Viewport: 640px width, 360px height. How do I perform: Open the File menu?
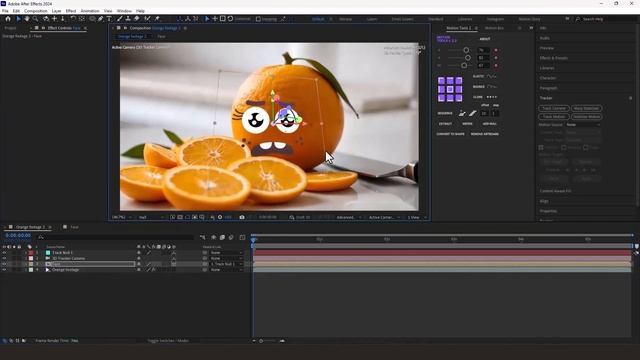pyautogui.click(x=5, y=11)
